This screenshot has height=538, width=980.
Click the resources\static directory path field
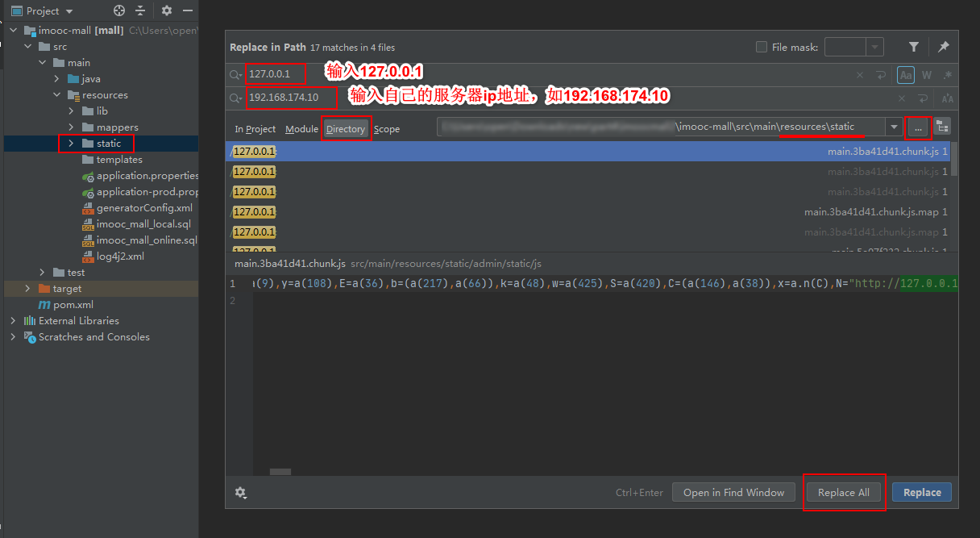pyautogui.click(x=661, y=127)
